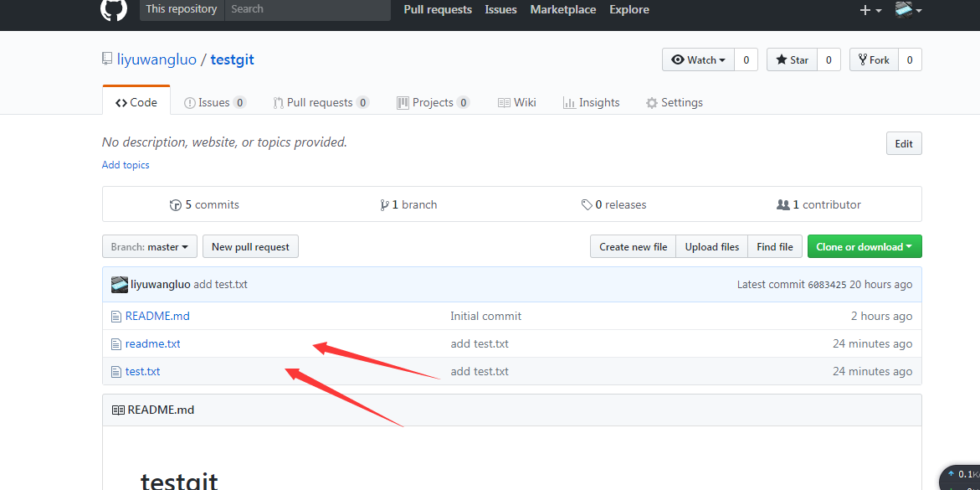View the 1 branch list
Image resolution: width=980 pixels, height=490 pixels.
(408, 204)
